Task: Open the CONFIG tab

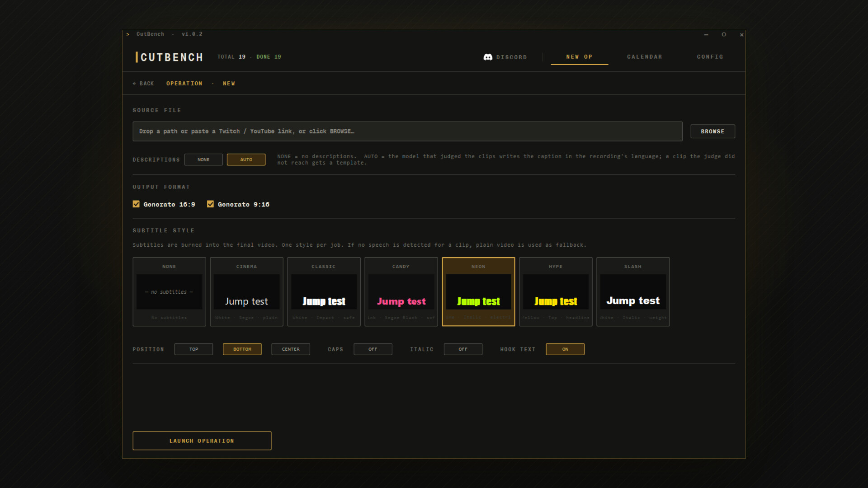Action: click(710, 57)
